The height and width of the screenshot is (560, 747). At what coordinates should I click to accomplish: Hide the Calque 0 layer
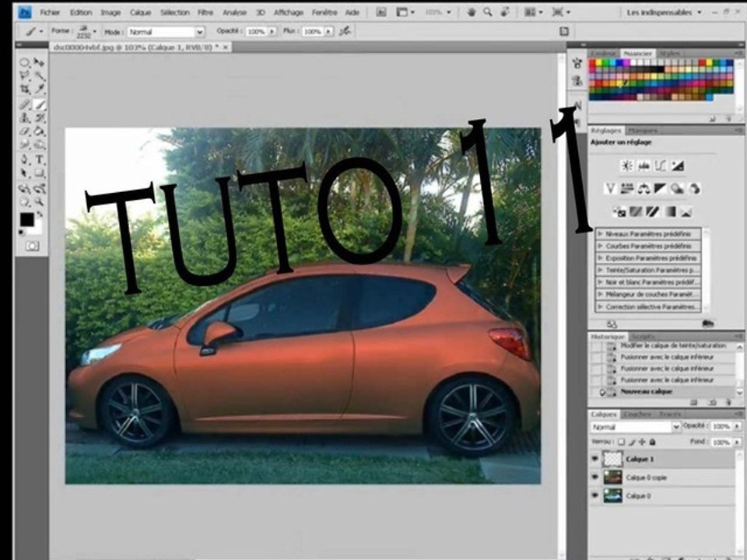point(594,495)
